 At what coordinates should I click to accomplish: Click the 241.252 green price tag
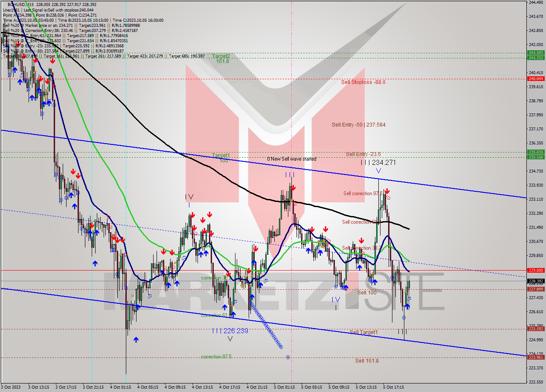[535, 58]
